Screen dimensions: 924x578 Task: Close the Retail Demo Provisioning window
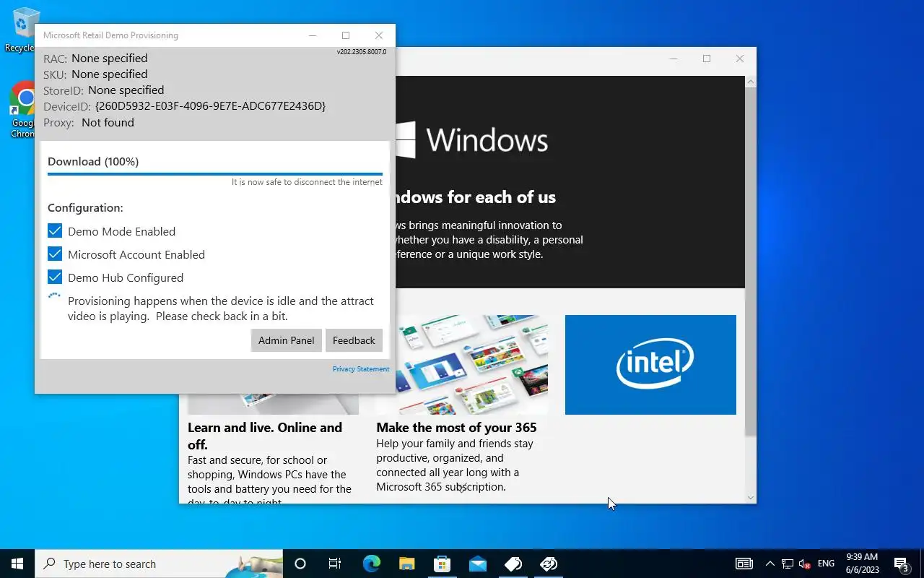(379, 35)
